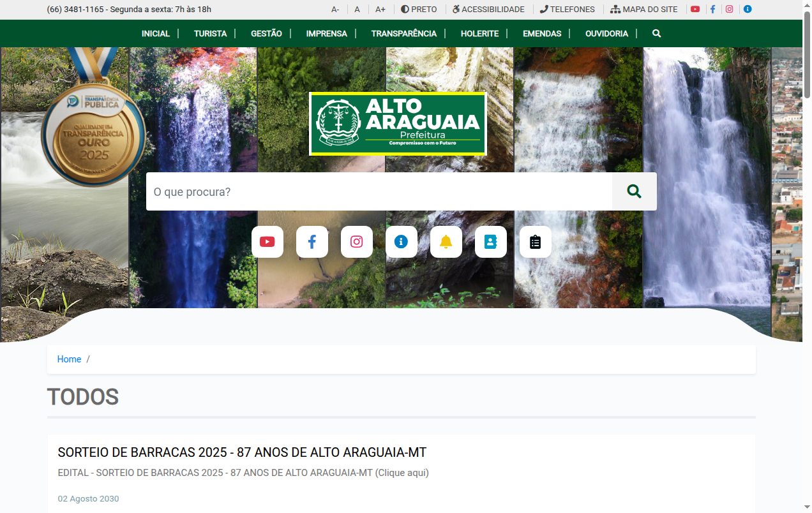Open the YouTube tile below search box
812x513 pixels.
pyautogui.click(x=267, y=242)
